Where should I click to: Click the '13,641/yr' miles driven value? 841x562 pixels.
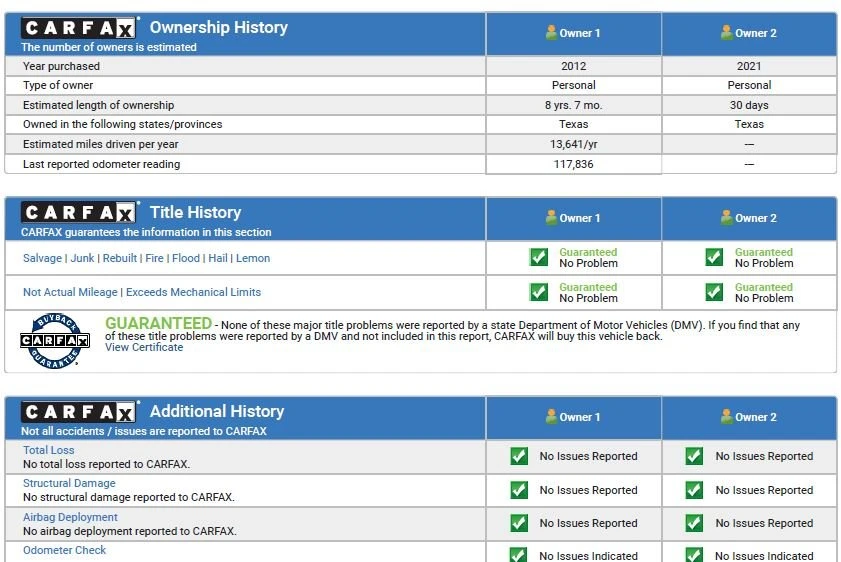(x=574, y=144)
